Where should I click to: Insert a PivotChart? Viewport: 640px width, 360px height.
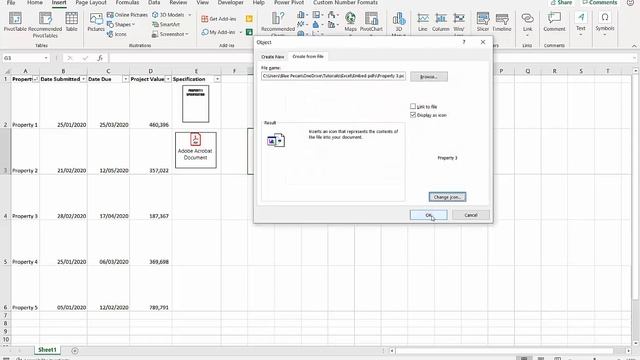(371, 22)
